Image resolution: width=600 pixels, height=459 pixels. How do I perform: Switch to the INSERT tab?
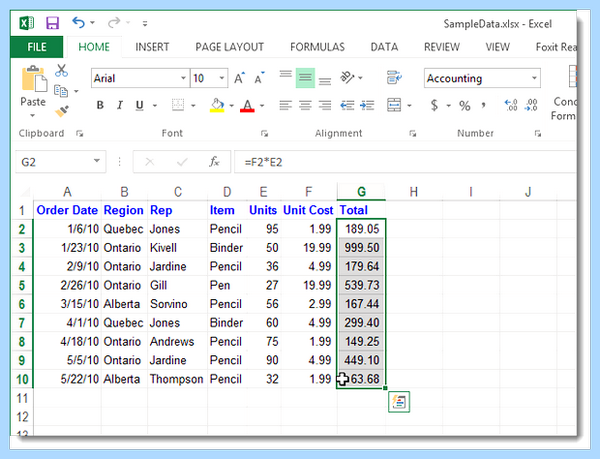152,47
